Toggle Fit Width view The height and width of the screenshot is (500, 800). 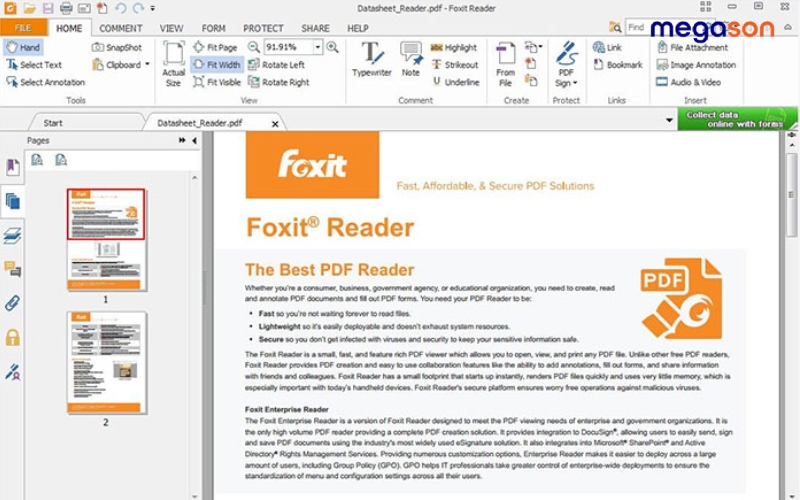(x=217, y=65)
